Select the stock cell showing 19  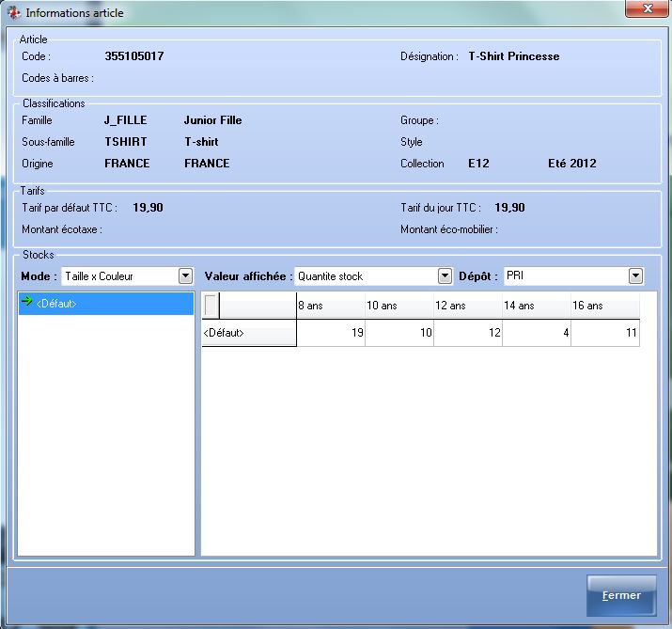pos(330,333)
